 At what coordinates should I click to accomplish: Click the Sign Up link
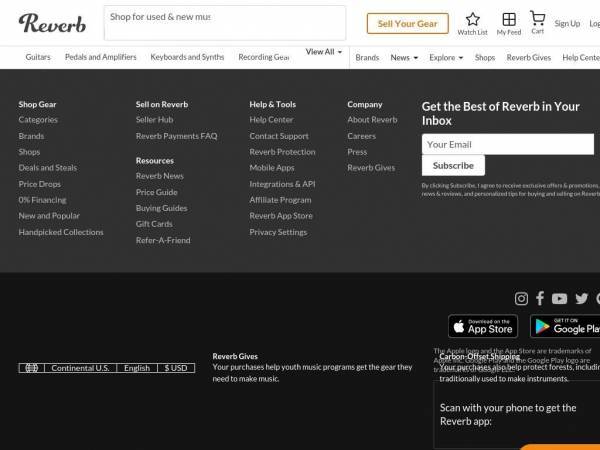click(x=567, y=23)
